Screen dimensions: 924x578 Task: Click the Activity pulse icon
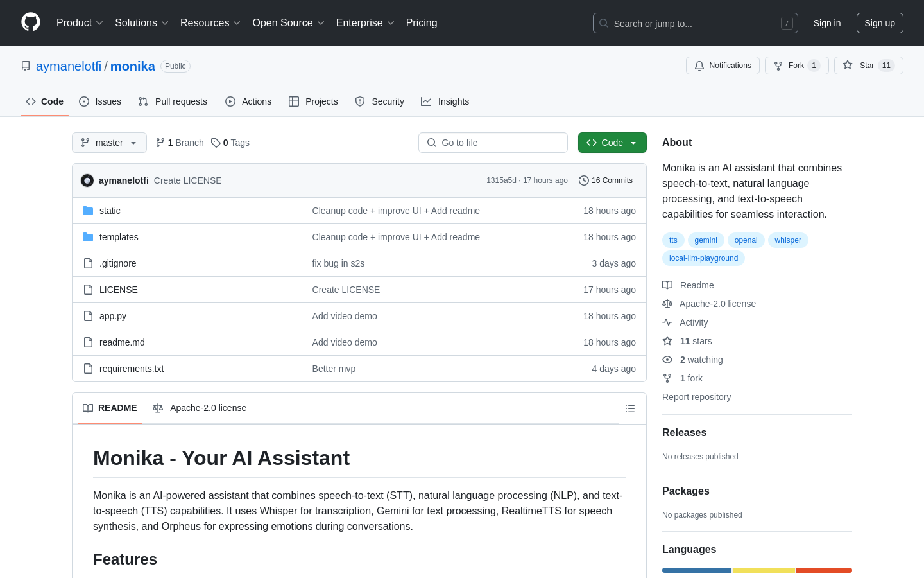pyautogui.click(x=667, y=322)
